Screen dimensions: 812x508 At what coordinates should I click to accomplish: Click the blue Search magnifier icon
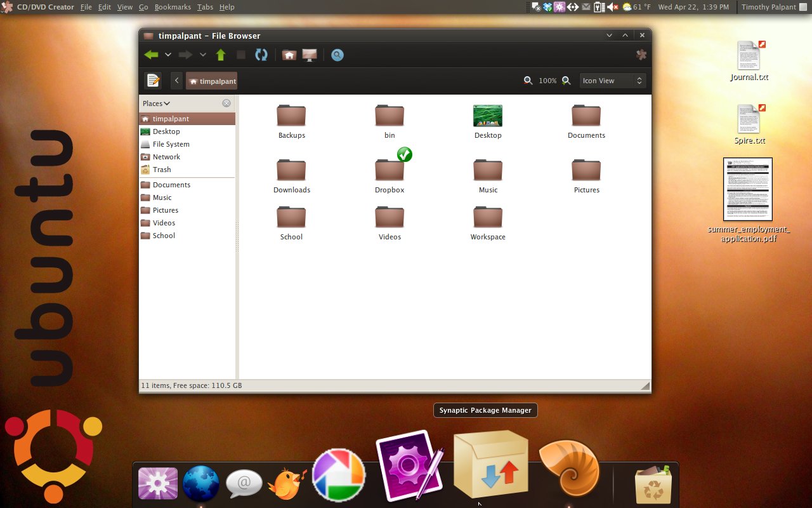337,55
